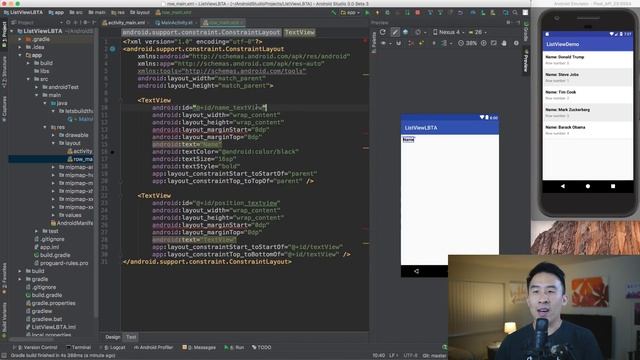Select the Design surface pencil icon

[395, 32]
